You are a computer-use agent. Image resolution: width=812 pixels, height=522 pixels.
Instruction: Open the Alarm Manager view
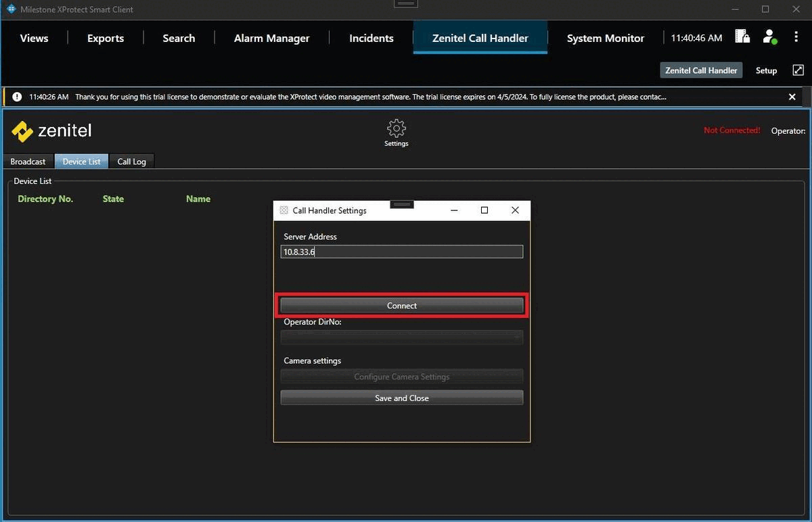point(271,39)
